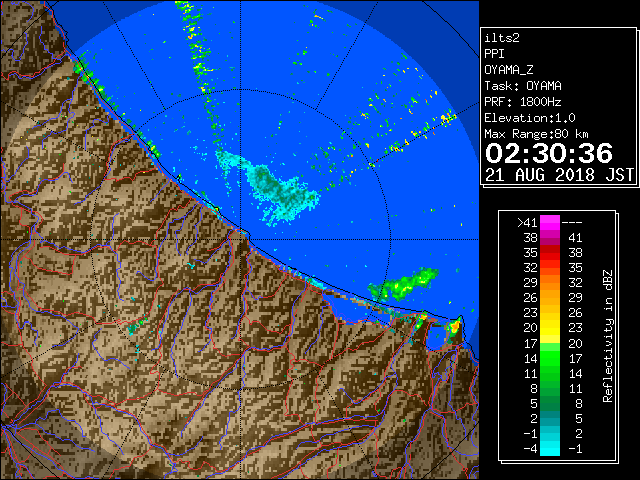Click the 'PRF: 1800Hz' value

(523, 102)
